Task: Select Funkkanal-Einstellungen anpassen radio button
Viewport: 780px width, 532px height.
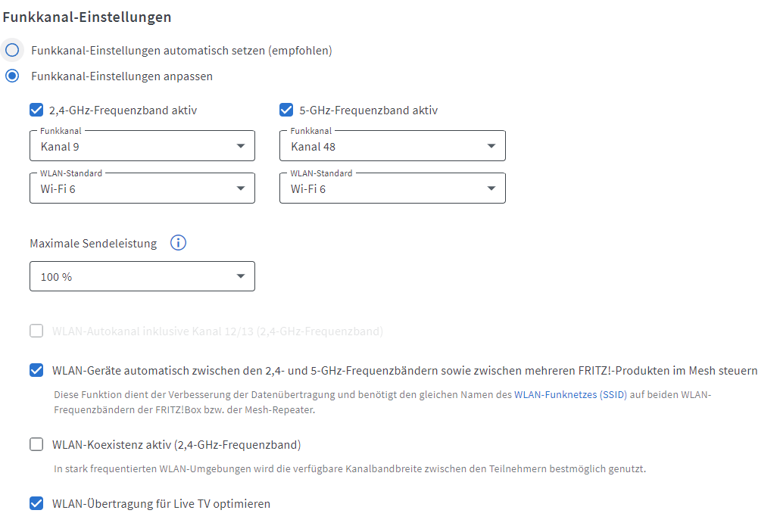Action: [x=12, y=76]
